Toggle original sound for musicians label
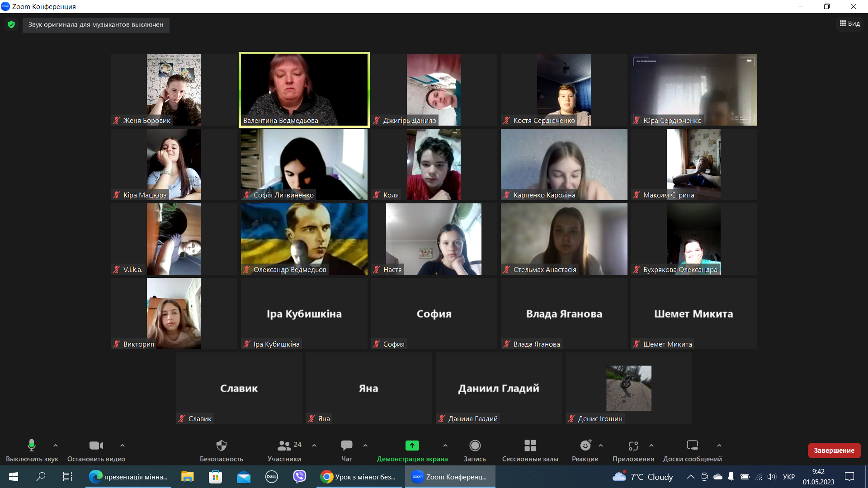 [96, 25]
